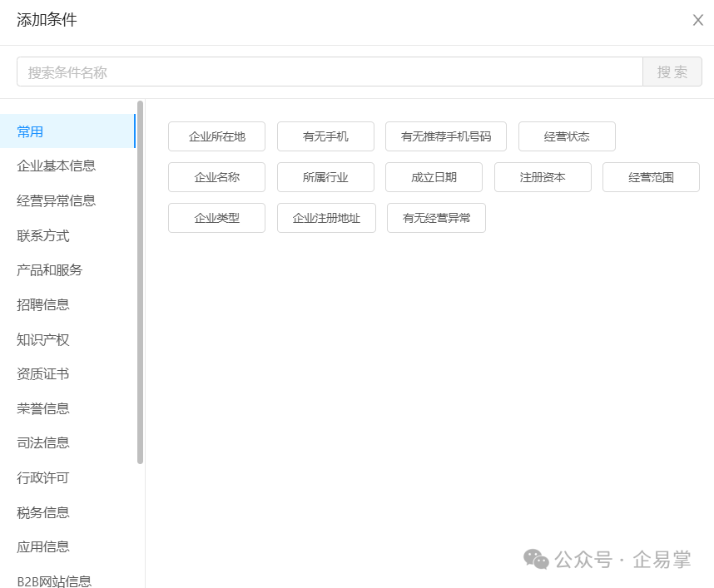Add the 经营范围 condition

click(x=651, y=177)
